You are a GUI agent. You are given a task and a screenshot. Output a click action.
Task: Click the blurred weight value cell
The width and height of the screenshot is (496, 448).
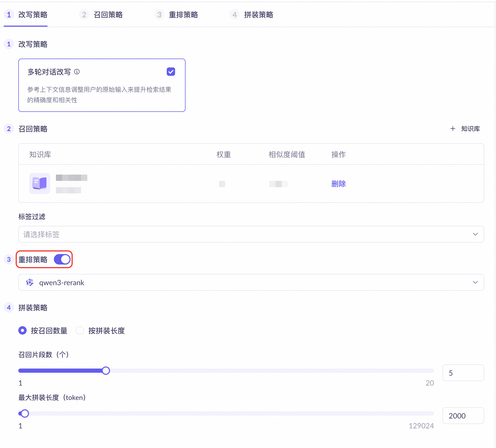[222, 184]
